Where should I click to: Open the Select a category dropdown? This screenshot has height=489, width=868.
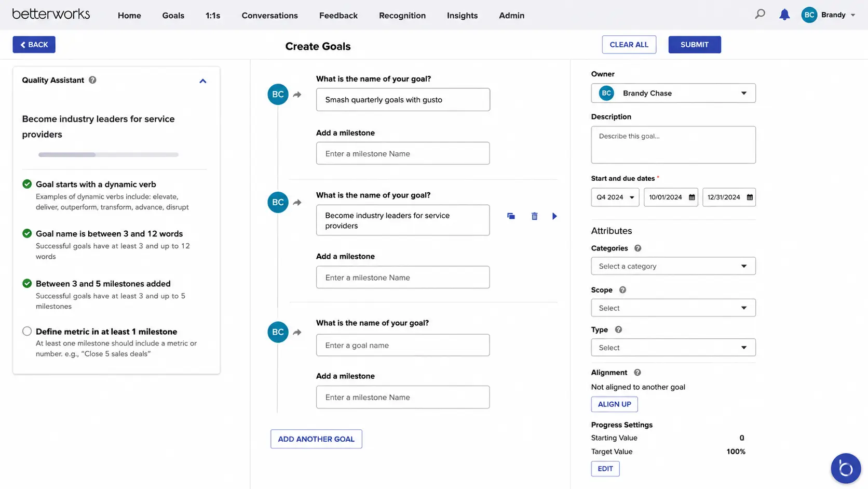(673, 266)
